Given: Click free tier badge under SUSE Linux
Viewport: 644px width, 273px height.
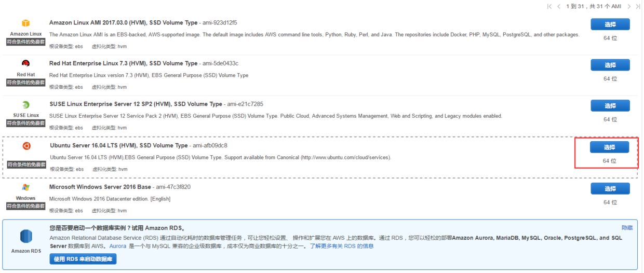Looking at the screenshot, I should pyautogui.click(x=26, y=123).
